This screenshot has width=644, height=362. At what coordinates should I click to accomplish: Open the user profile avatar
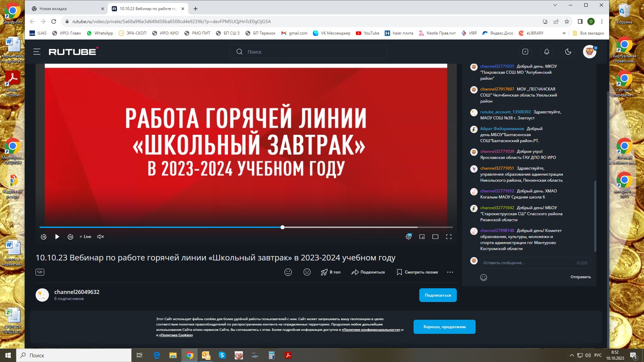pos(589,52)
